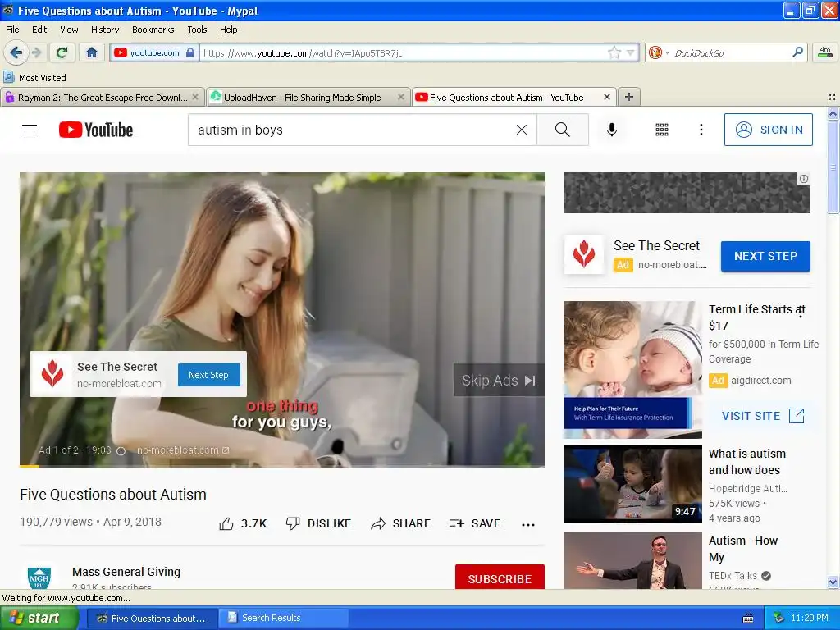This screenshot has height=630, width=840.
Task: Close the Five Questions about Autism tab
Action: click(x=607, y=97)
